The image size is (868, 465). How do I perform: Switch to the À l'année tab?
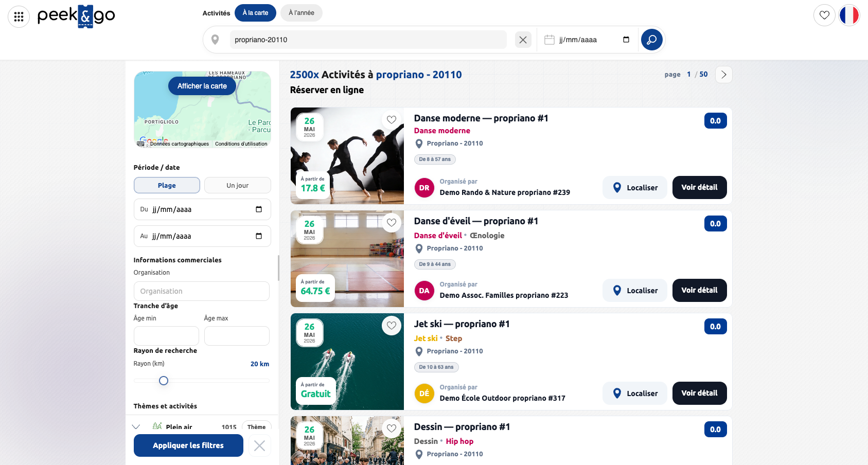coord(302,13)
